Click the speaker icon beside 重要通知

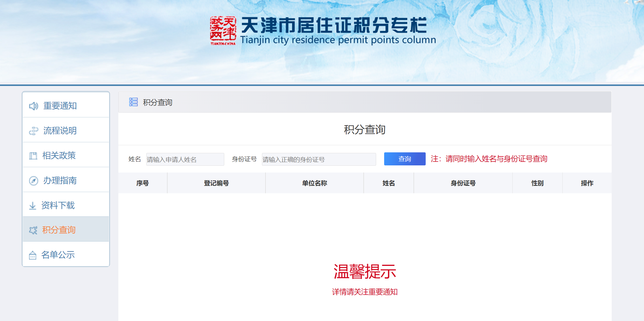(34, 106)
